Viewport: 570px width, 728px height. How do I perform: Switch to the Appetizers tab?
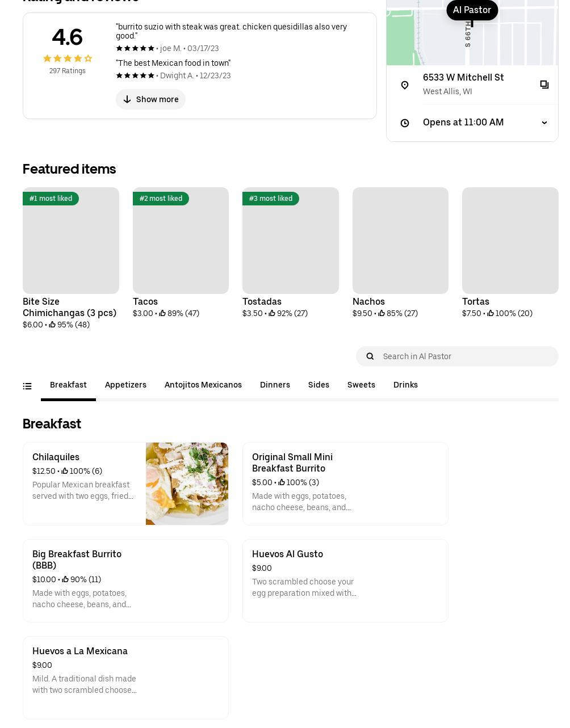point(125,385)
